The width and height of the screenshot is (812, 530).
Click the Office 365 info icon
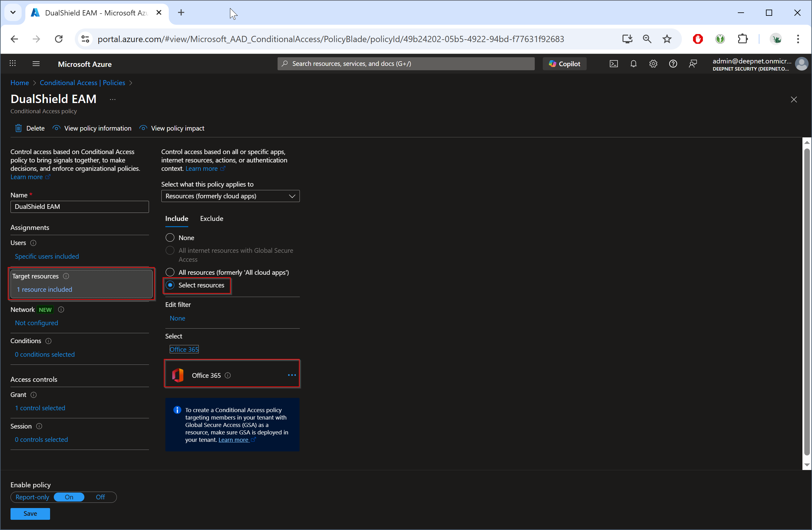228,375
